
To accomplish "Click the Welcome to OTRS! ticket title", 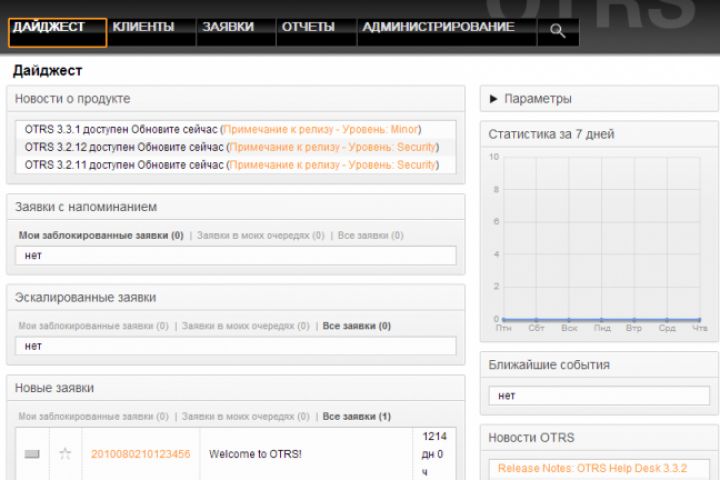I will coord(255,454).
